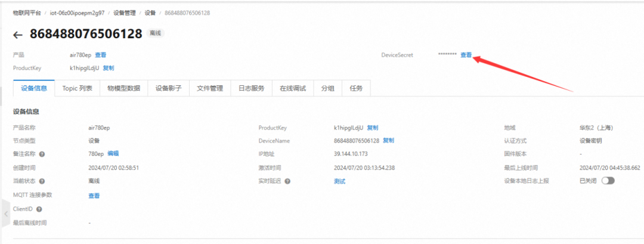The image size is (644, 244).
Task: Select 认证方式 value 设备密钥
Action: (590, 140)
